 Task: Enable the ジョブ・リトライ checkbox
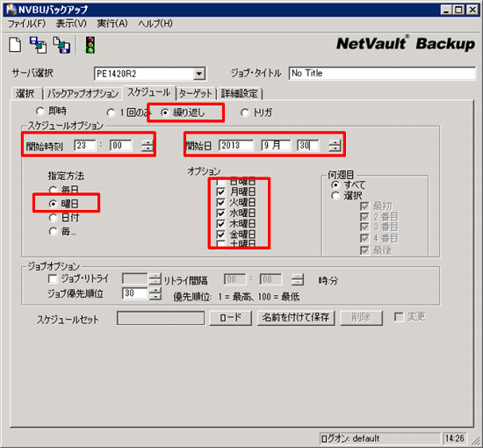coord(53,278)
